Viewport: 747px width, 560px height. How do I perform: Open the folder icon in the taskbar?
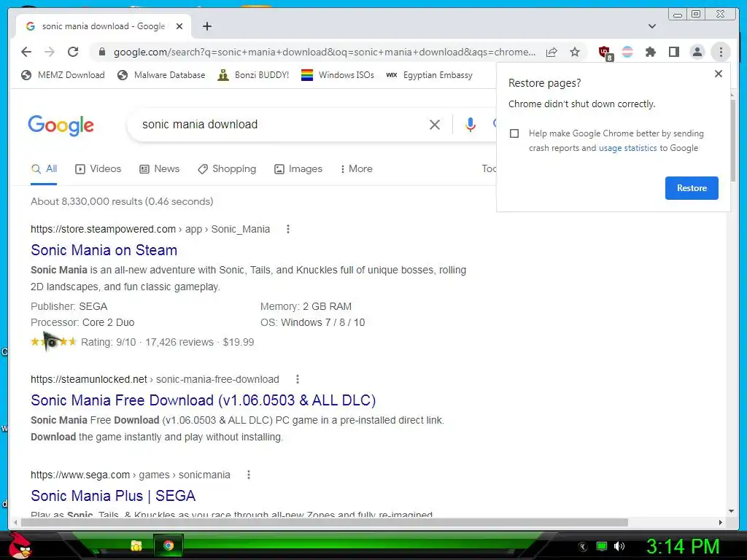tap(136, 545)
